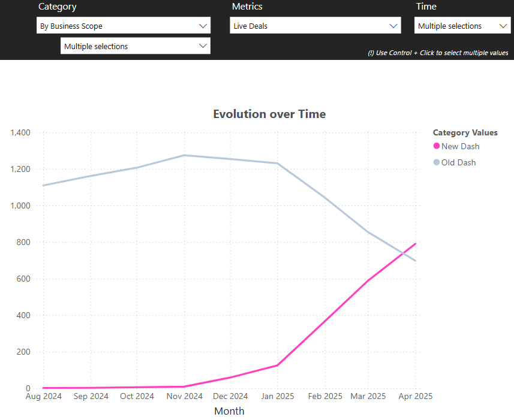Select Old Dash legend label
Viewport: 514px width, 420px height.
pos(458,162)
